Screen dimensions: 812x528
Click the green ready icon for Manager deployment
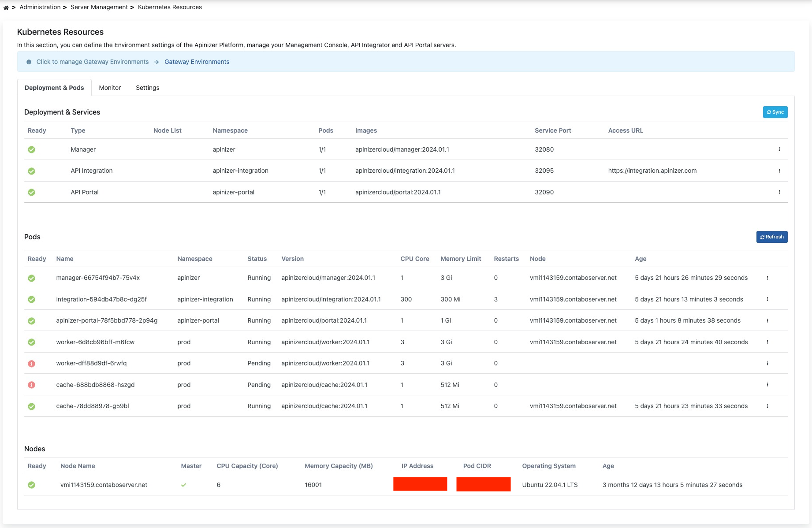point(31,149)
